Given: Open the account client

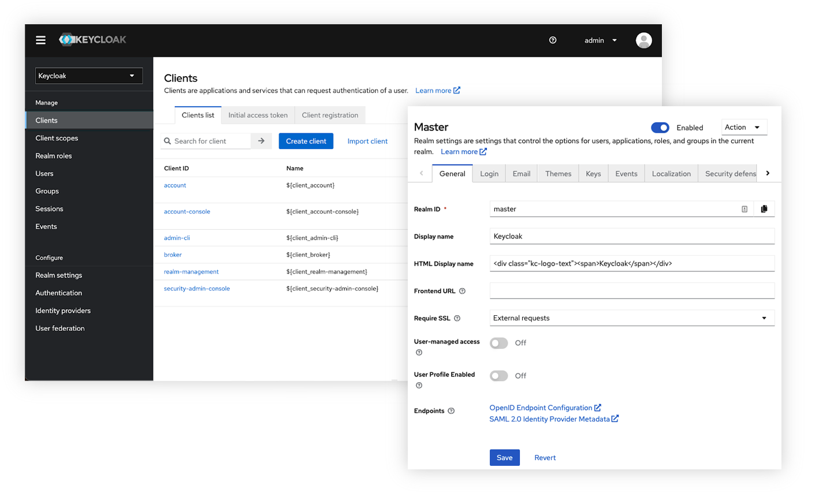Looking at the screenshot, I should (175, 185).
